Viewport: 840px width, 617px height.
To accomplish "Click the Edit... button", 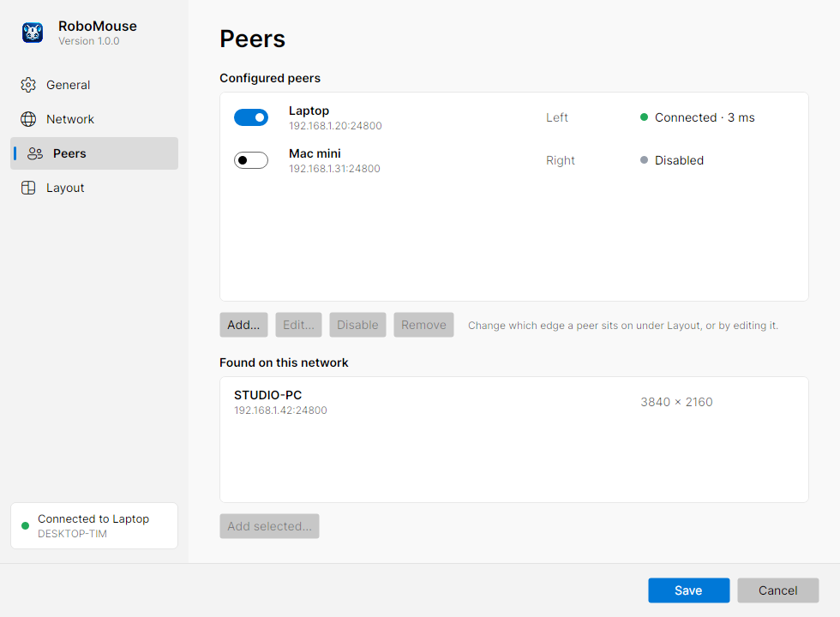I will coord(298,325).
